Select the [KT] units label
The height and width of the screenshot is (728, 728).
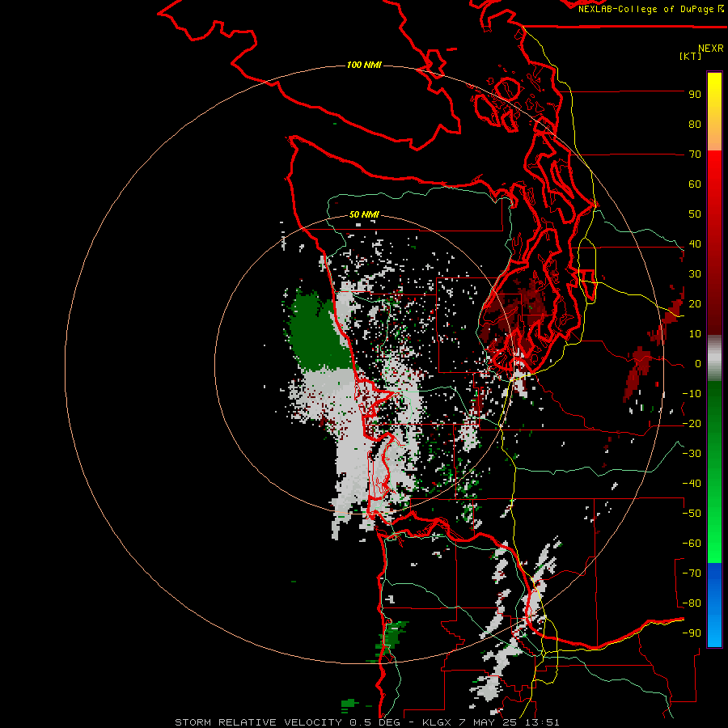coord(690,56)
